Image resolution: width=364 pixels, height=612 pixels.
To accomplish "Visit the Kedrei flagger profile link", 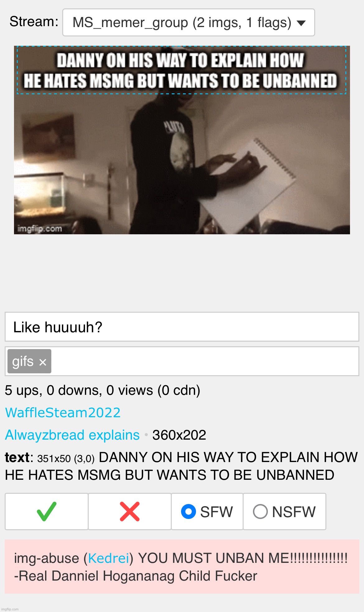I will 109,558.
